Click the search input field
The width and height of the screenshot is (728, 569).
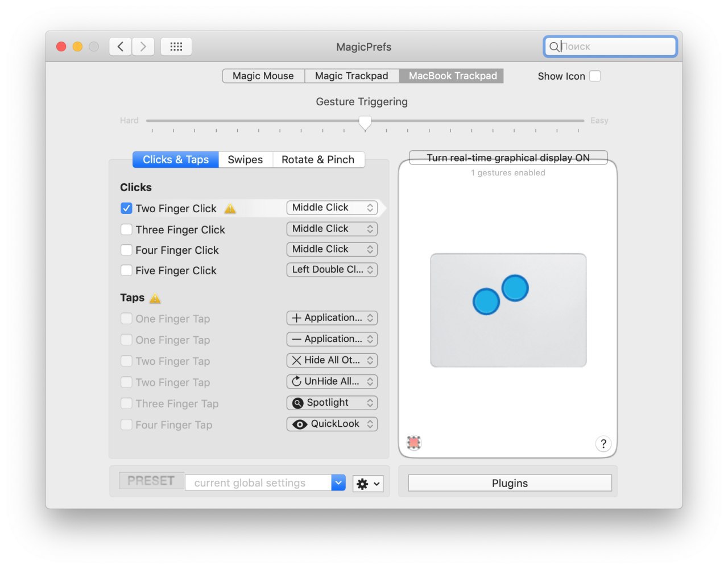coord(610,47)
